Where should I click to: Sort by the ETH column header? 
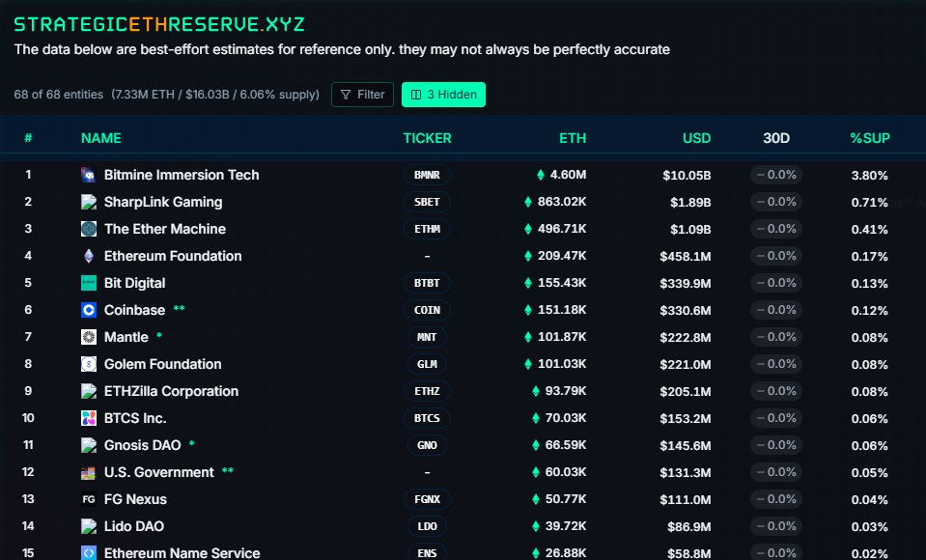tap(573, 138)
